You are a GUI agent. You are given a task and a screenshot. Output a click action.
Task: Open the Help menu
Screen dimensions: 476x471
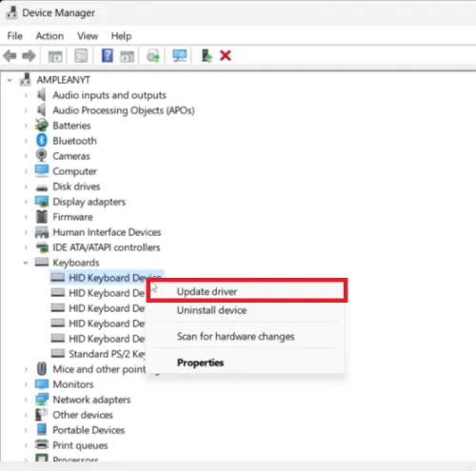pos(121,36)
